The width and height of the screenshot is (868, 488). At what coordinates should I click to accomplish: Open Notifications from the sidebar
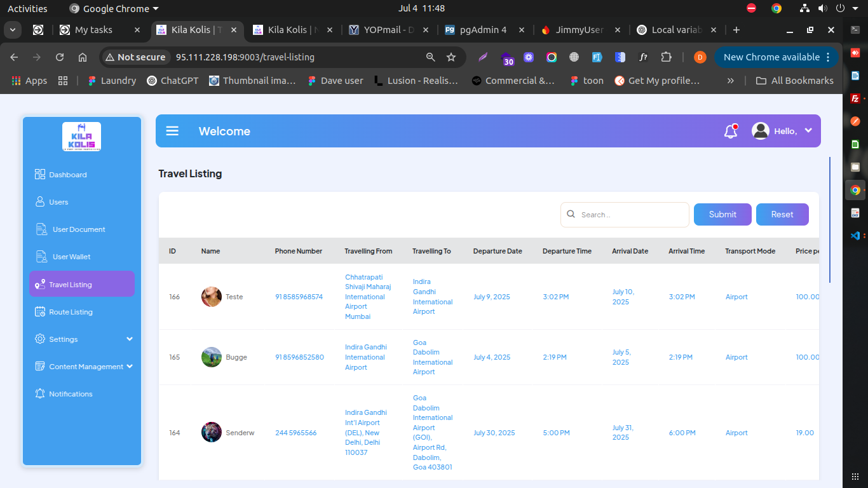point(71,394)
